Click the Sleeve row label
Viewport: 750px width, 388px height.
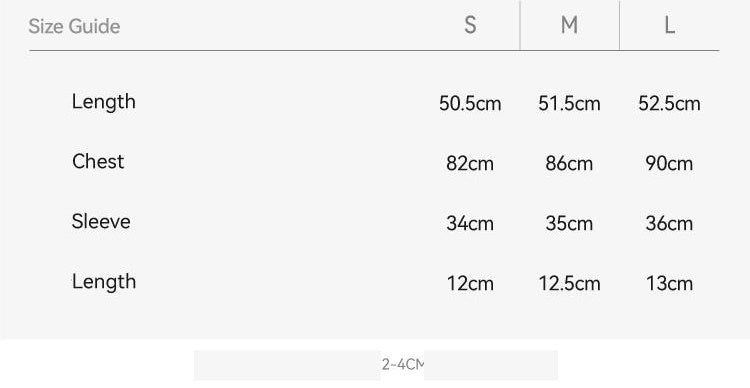(x=101, y=221)
